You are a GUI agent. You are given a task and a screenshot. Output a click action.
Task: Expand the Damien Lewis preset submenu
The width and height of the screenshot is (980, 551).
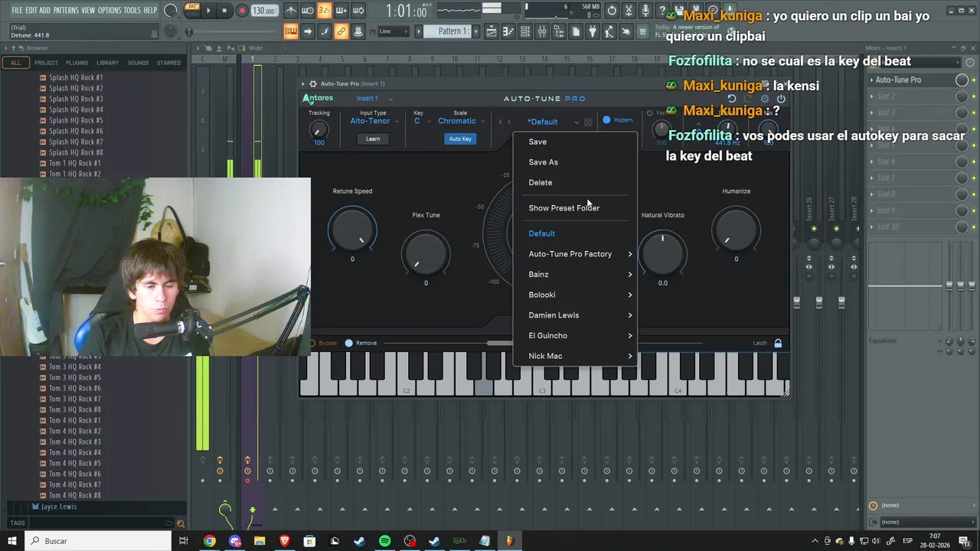click(574, 315)
